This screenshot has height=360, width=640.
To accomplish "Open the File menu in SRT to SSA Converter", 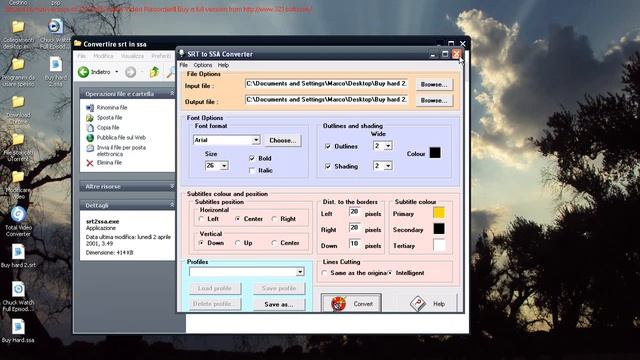I will [184, 65].
